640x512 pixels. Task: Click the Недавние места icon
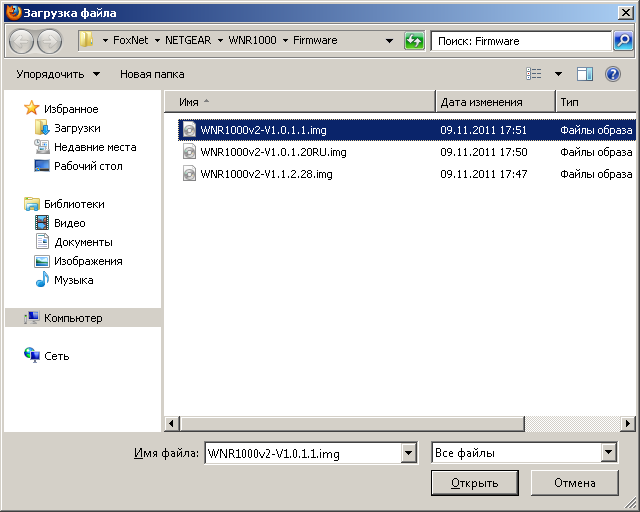pyautogui.click(x=42, y=147)
